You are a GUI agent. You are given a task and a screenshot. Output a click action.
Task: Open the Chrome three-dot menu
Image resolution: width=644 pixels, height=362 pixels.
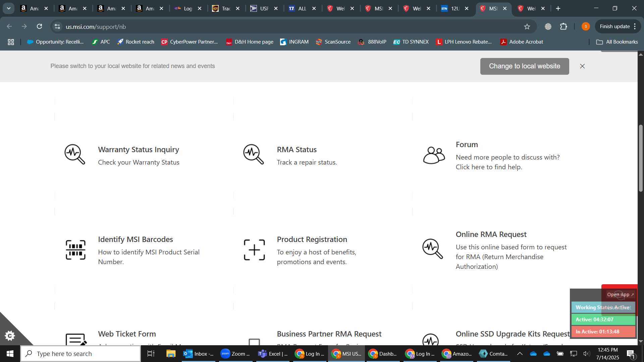coord(635,26)
